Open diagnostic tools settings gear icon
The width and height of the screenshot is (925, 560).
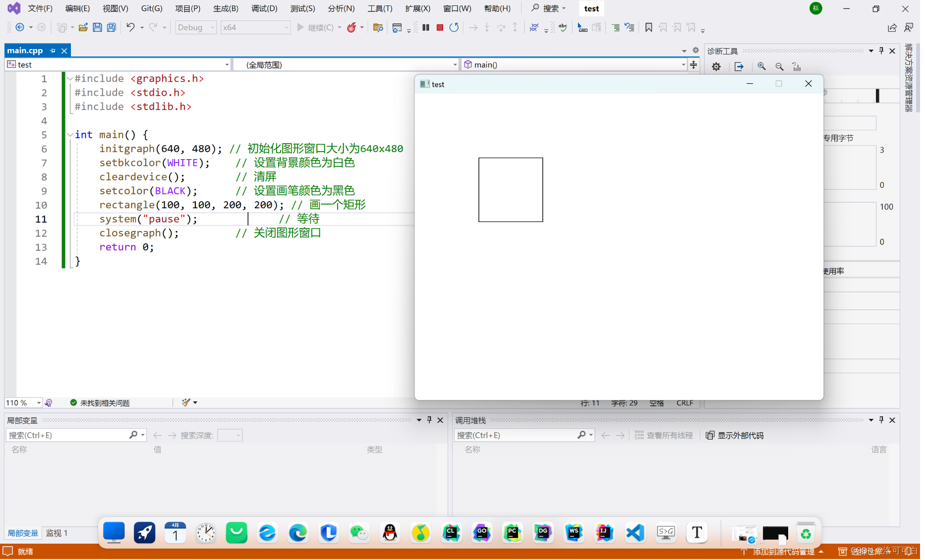716,66
